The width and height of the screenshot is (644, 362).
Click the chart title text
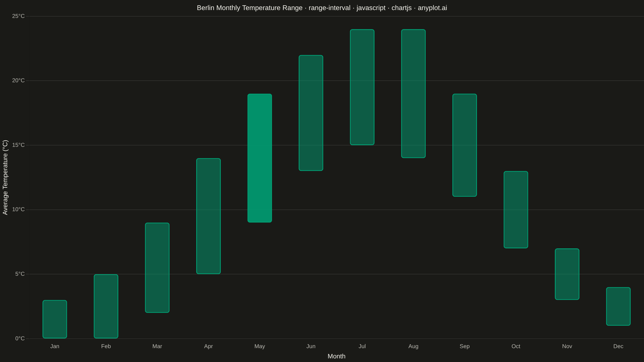click(x=322, y=8)
